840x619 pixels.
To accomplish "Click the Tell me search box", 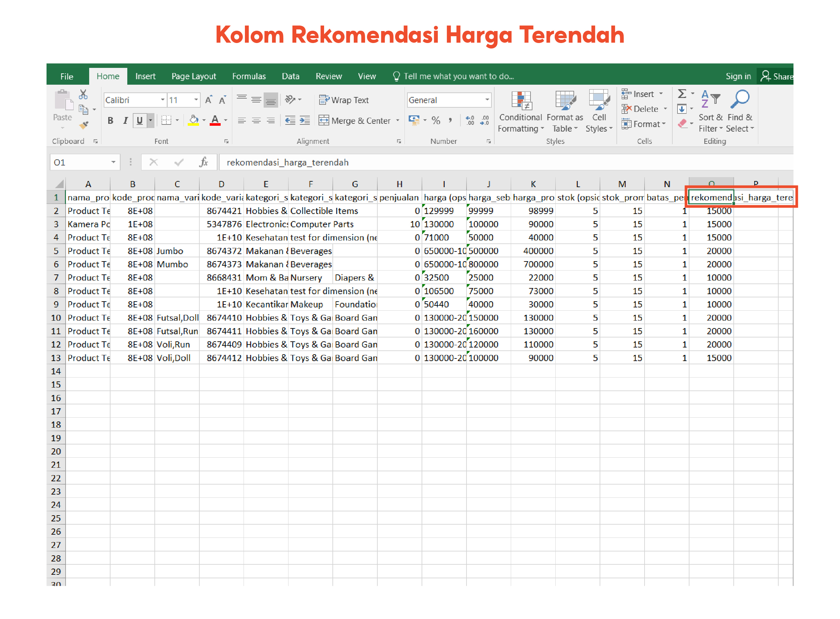I will tap(458, 76).
